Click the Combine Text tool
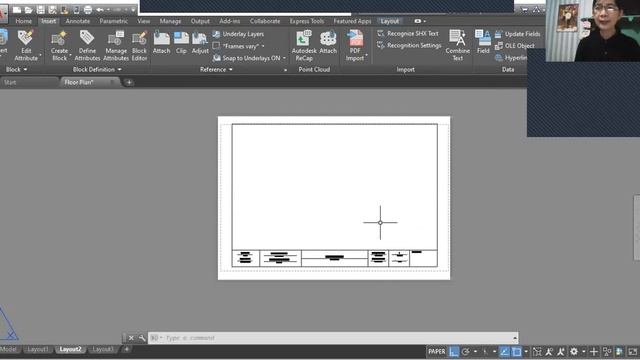The height and width of the screenshot is (360, 640). [x=458, y=46]
